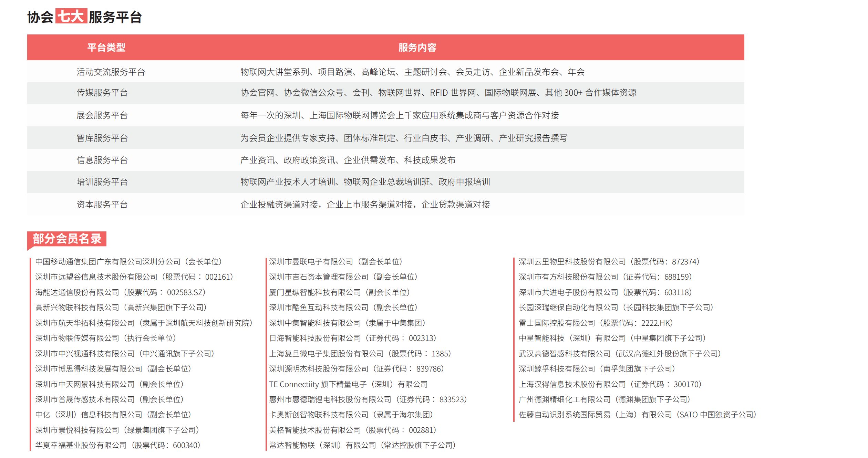
Task: Click the 服务内容 column header
Action: point(417,48)
